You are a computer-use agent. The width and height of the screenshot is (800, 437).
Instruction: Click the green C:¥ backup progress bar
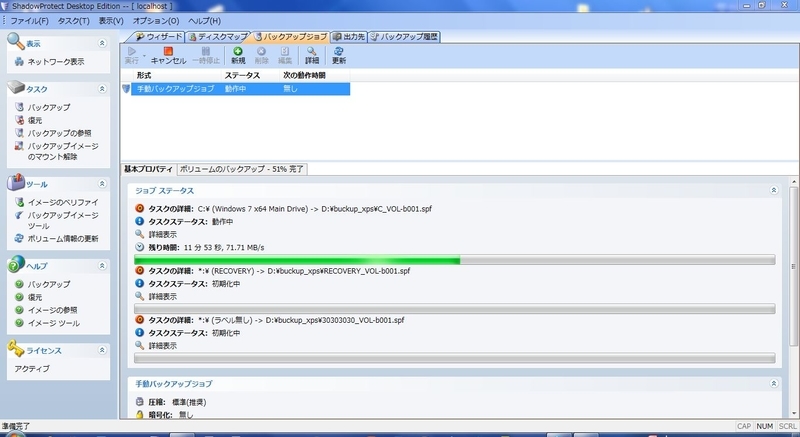tap(455, 260)
